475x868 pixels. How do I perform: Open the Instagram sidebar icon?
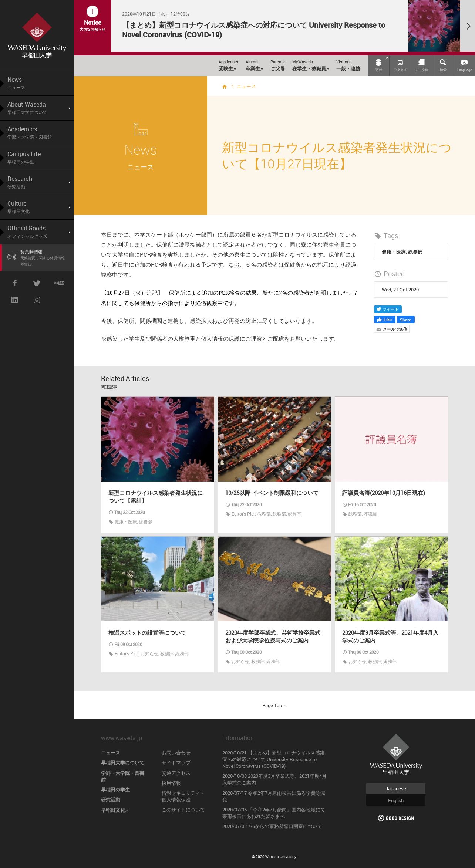[x=37, y=300]
